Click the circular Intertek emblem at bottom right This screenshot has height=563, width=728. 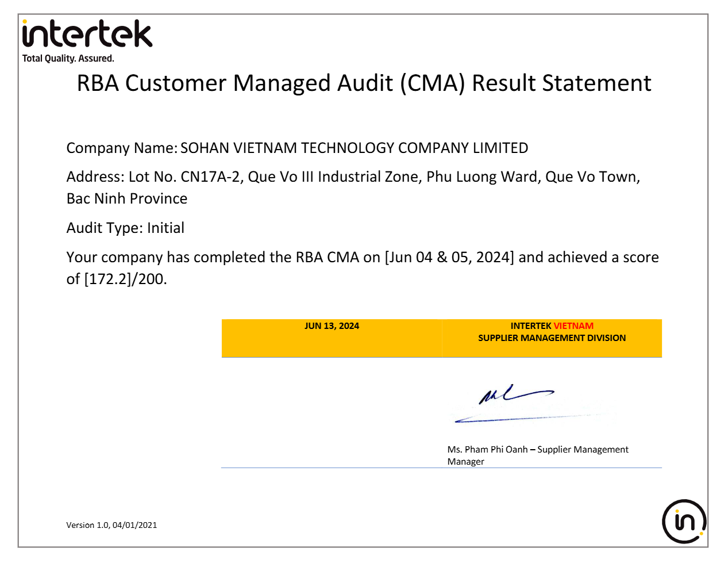coord(684,522)
